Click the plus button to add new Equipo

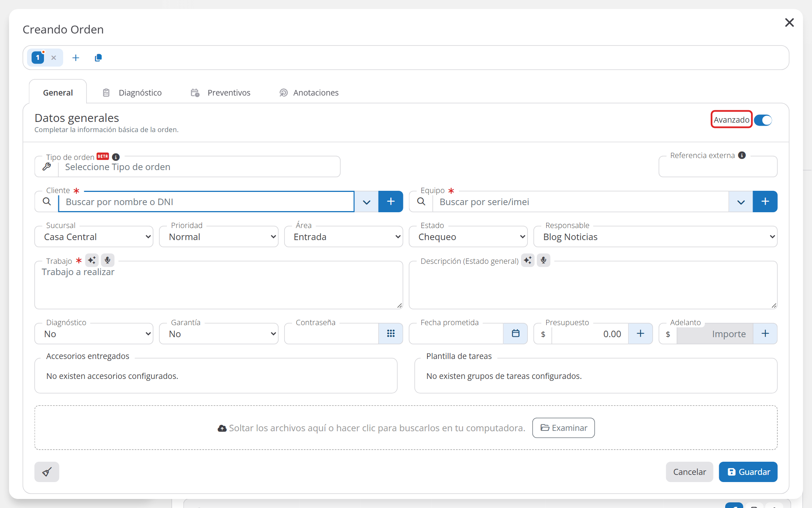coord(765,202)
